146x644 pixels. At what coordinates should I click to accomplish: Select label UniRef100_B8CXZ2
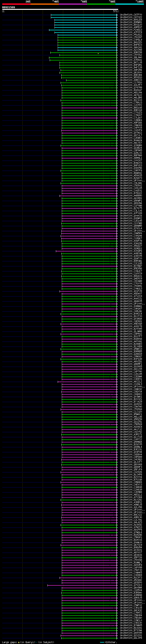click(131, 515)
